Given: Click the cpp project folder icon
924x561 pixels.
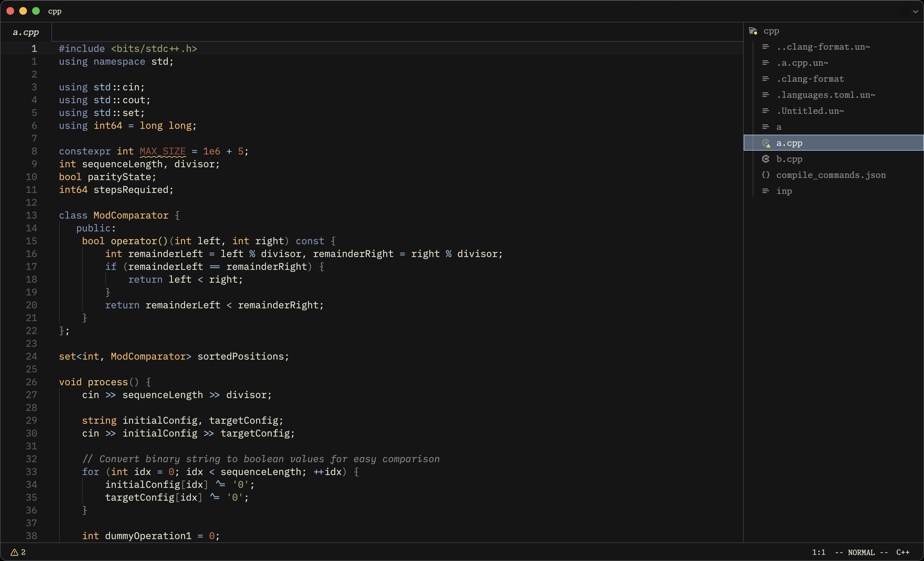Looking at the screenshot, I should (753, 31).
